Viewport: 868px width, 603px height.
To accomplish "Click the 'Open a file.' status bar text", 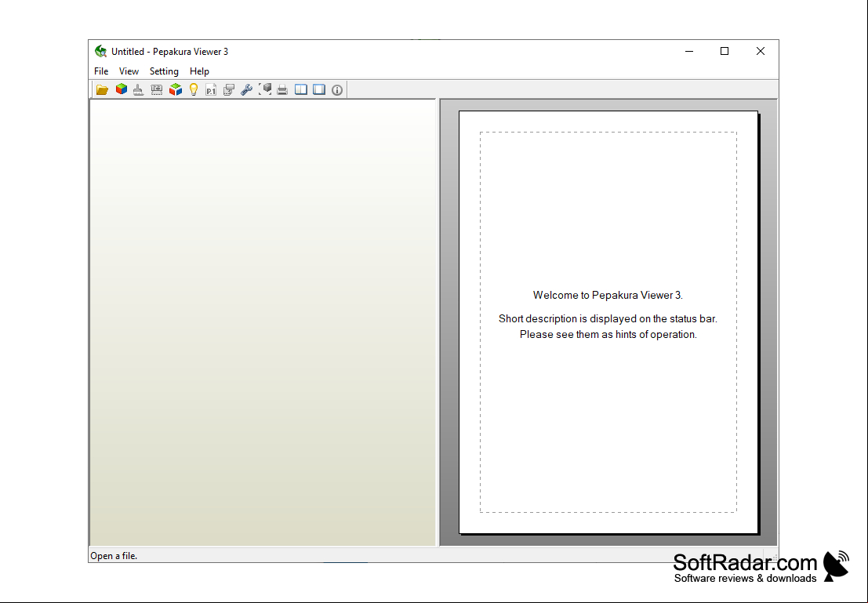I will pos(114,556).
